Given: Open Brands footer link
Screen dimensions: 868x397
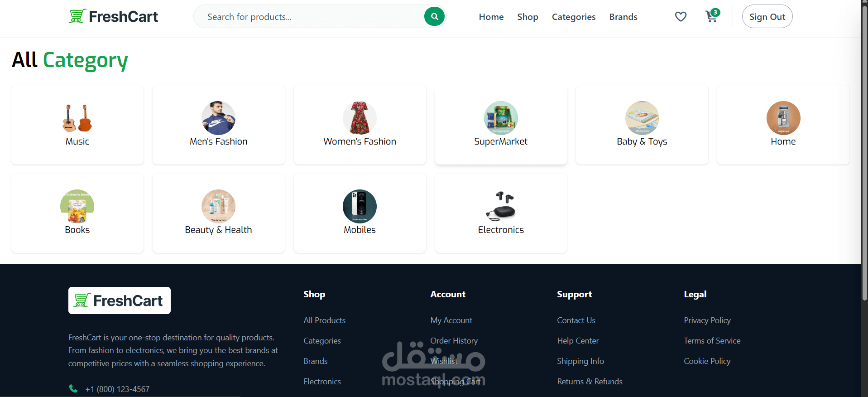Looking at the screenshot, I should tap(316, 361).
